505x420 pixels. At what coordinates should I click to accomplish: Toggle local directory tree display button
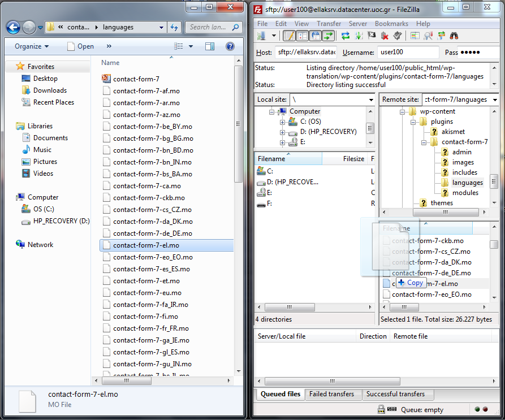pos(303,36)
